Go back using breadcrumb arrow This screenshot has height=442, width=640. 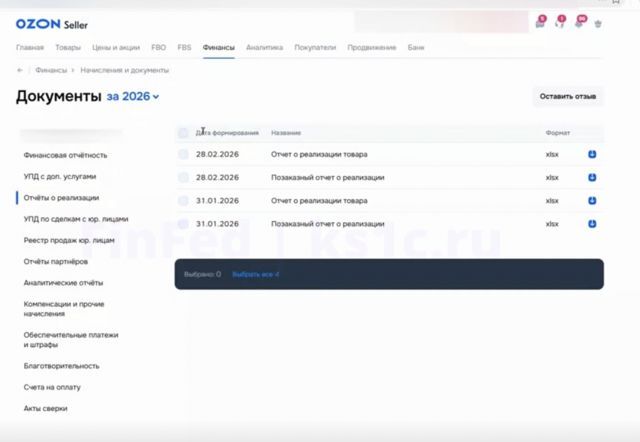point(20,70)
